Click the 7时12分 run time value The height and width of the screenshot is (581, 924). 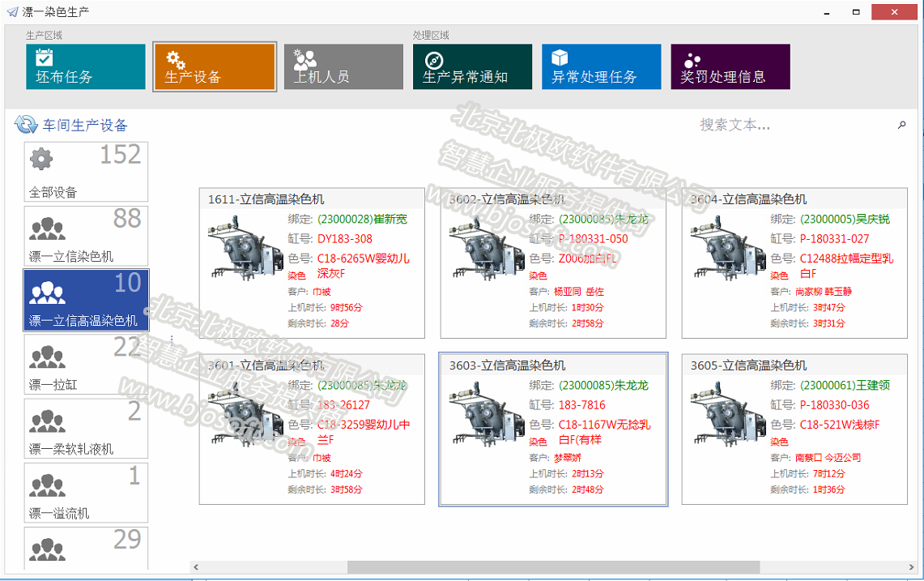[x=829, y=474]
